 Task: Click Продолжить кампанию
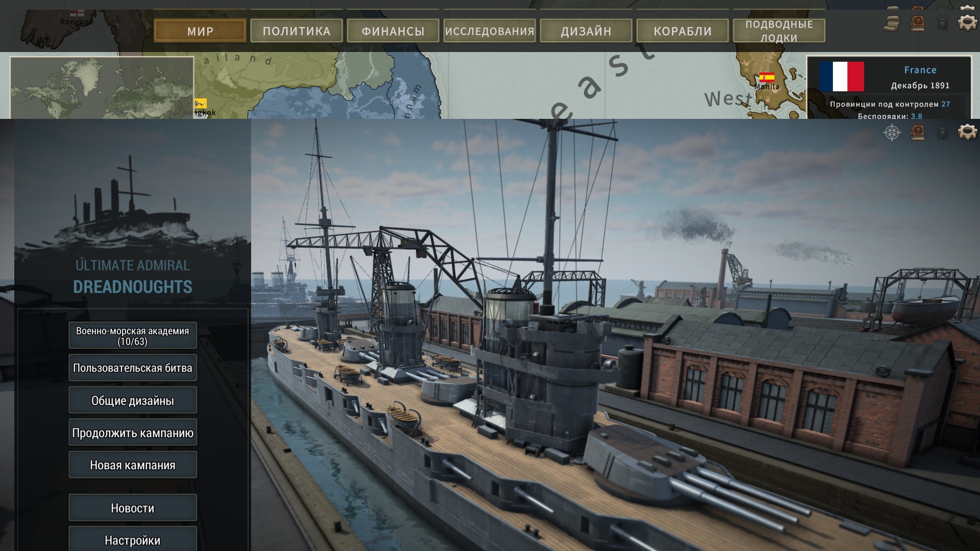133,433
